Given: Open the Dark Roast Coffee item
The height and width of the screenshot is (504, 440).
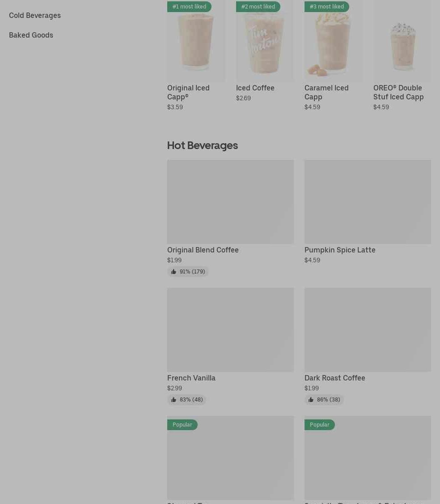Looking at the screenshot, I should coord(334,378).
